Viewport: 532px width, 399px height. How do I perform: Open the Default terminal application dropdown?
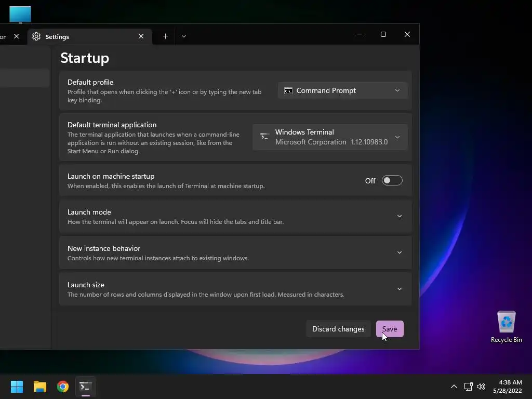click(x=330, y=137)
